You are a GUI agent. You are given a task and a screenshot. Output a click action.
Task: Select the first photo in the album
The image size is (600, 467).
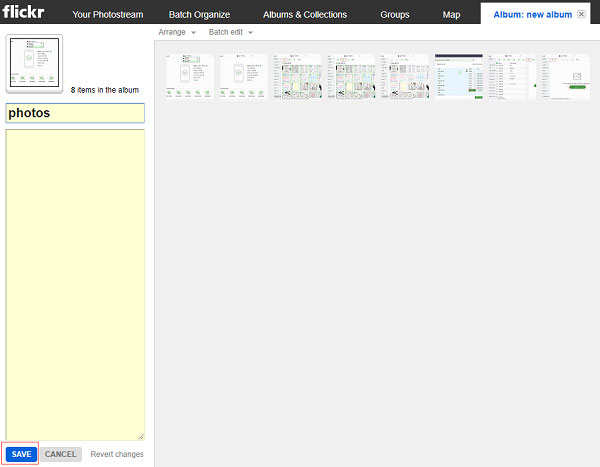pos(190,77)
